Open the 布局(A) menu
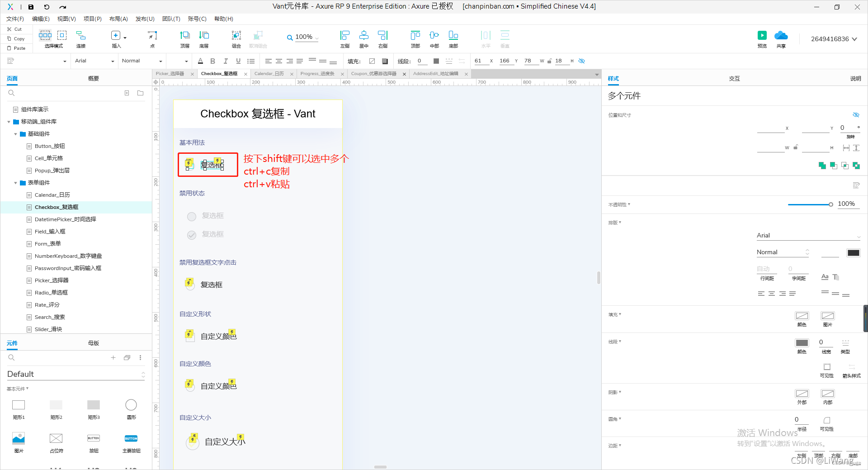The height and width of the screenshot is (470, 868). pos(118,19)
